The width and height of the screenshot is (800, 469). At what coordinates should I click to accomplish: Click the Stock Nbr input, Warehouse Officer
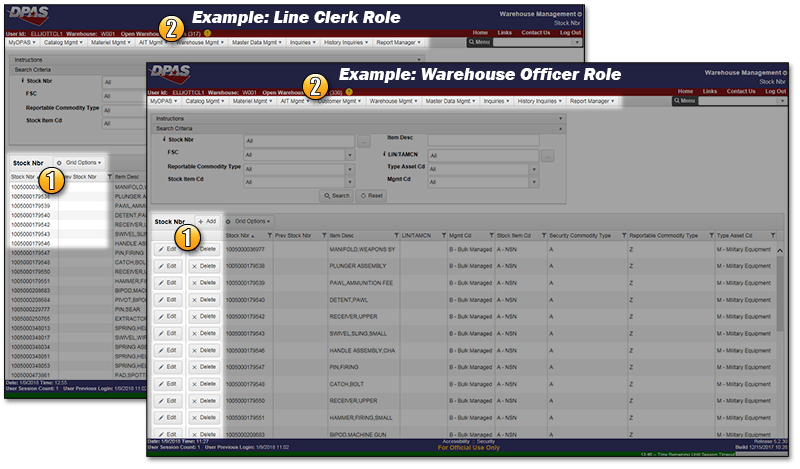pyautogui.click(x=299, y=141)
